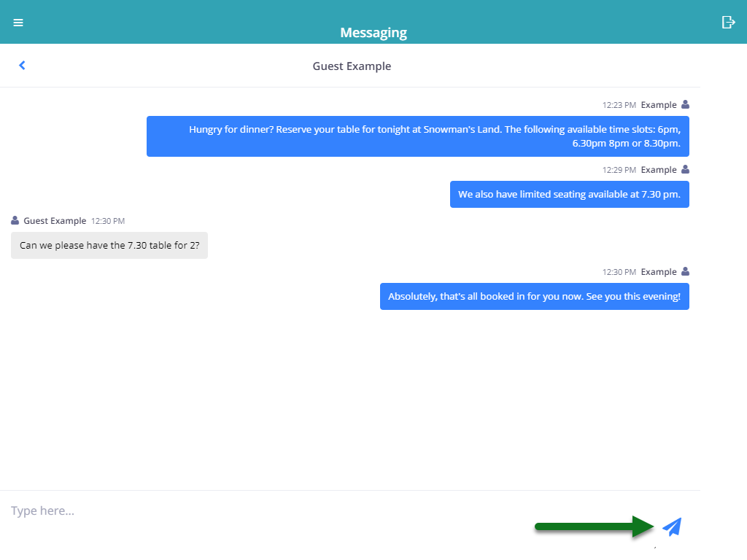Image resolution: width=747 pixels, height=560 pixels.
Task: Click user icon beside 12:23 PM Example
Action: (685, 104)
